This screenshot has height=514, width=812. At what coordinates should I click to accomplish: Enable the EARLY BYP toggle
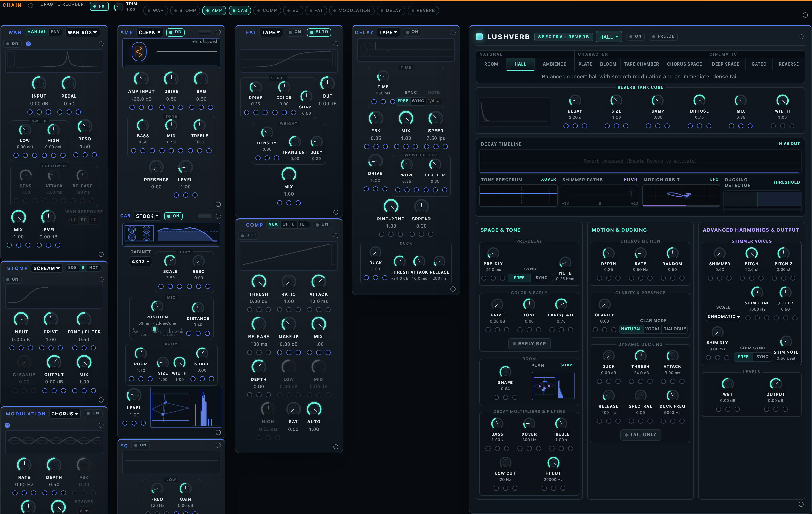(x=529, y=344)
